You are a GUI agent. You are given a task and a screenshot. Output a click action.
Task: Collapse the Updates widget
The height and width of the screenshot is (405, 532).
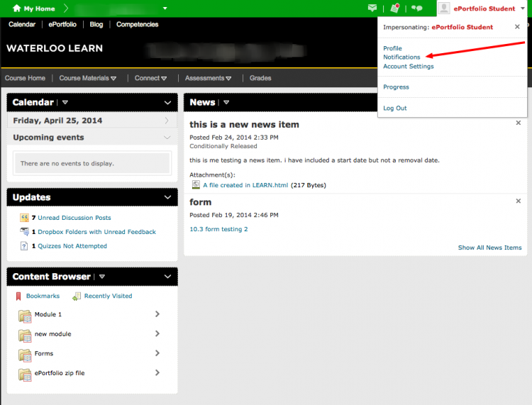167,197
